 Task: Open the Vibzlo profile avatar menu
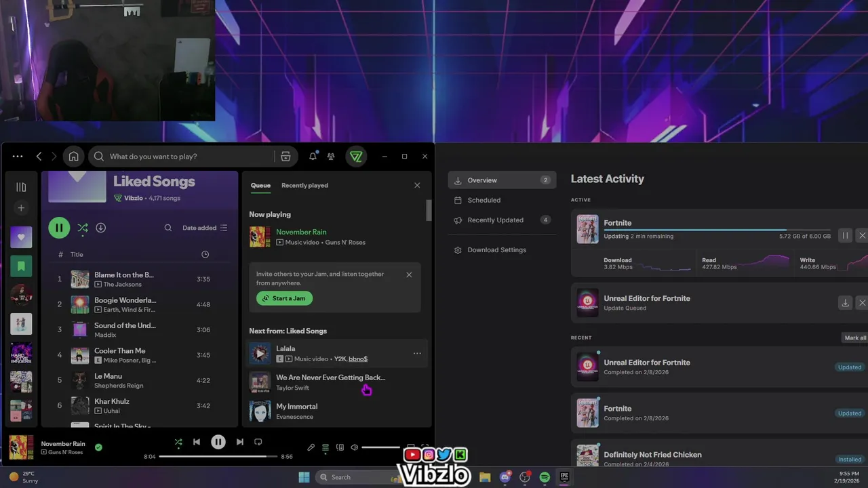[x=356, y=157]
